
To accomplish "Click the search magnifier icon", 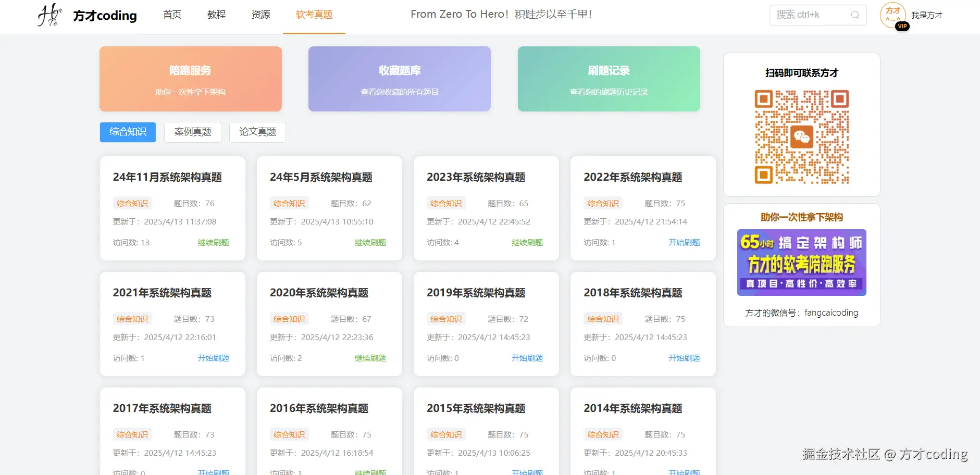I will click(x=855, y=15).
